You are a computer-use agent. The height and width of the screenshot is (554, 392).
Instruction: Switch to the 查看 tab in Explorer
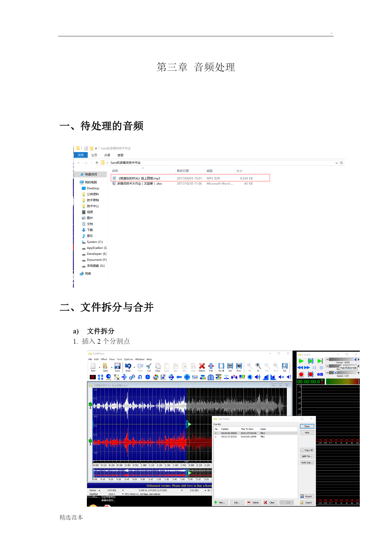[x=120, y=155]
